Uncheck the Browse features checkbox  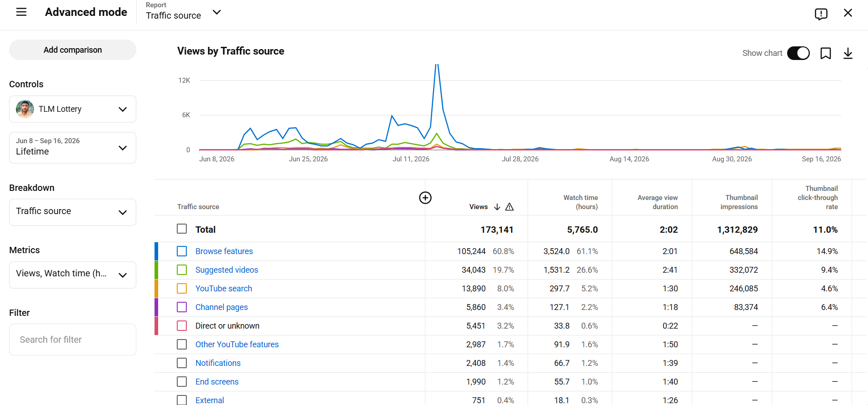coord(182,251)
